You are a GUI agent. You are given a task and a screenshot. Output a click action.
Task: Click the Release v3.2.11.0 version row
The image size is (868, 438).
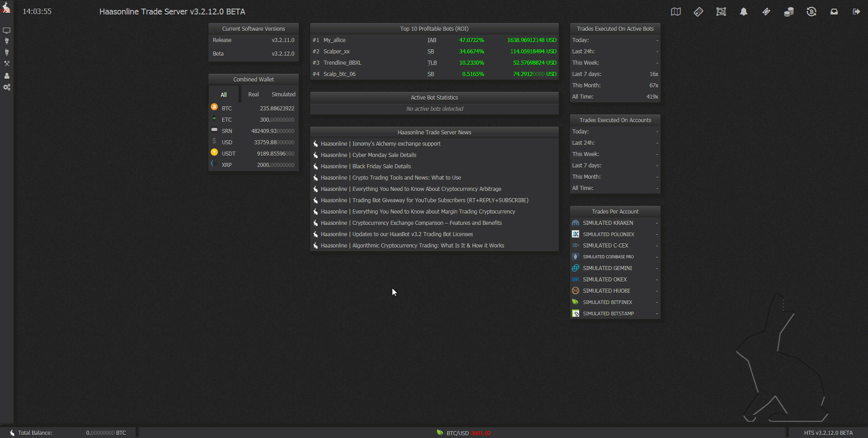(254, 40)
